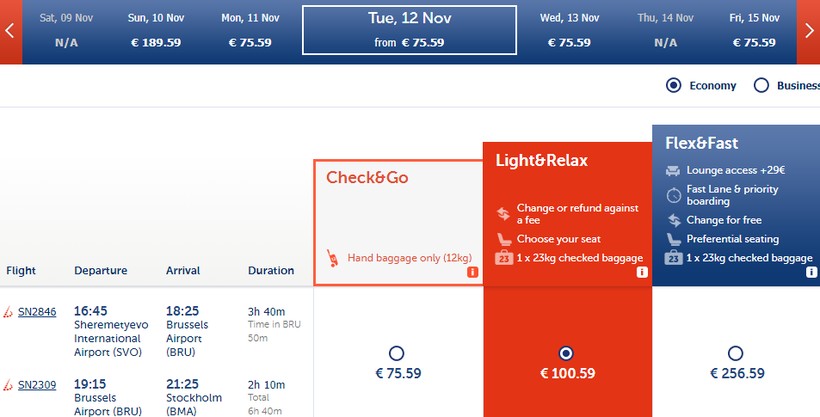The width and height of the screenshot is (820, 417).
Task: Click the previous dates left arrow
Action: (9, 30)
